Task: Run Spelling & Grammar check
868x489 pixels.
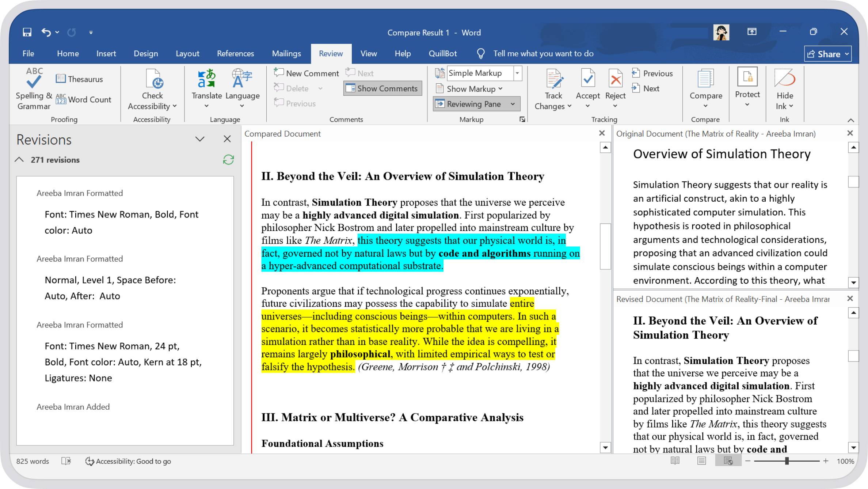Action: [x=34, y=89]
